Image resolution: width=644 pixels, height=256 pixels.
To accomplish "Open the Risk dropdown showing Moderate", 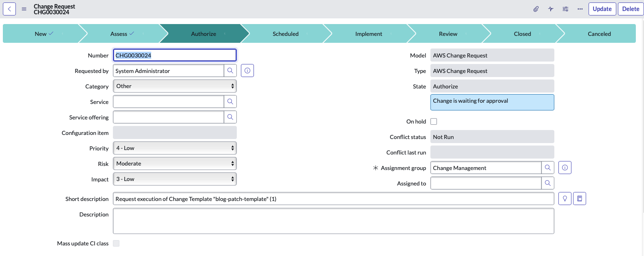I will click(x=175, y=163).
